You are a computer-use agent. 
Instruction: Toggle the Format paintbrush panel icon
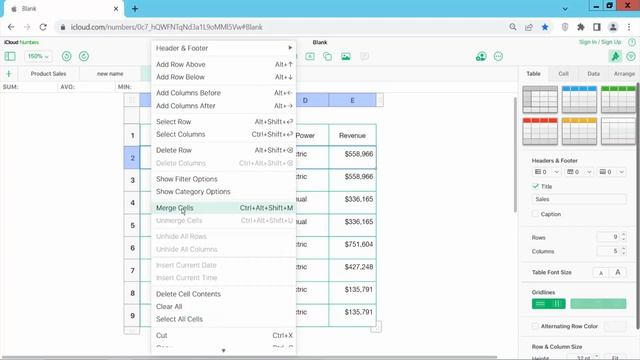pos(615,56)
